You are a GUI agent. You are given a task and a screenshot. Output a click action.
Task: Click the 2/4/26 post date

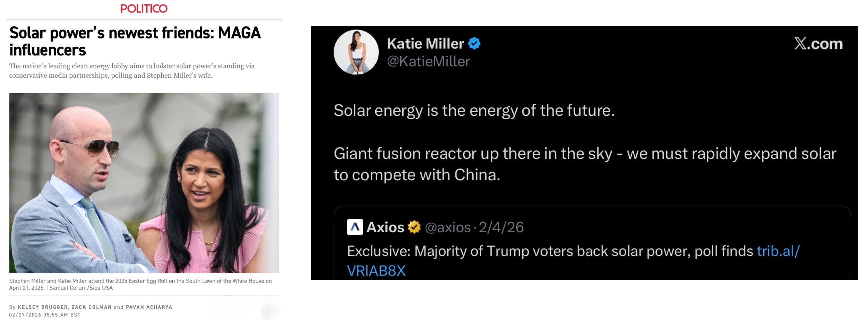coord(501,227)
